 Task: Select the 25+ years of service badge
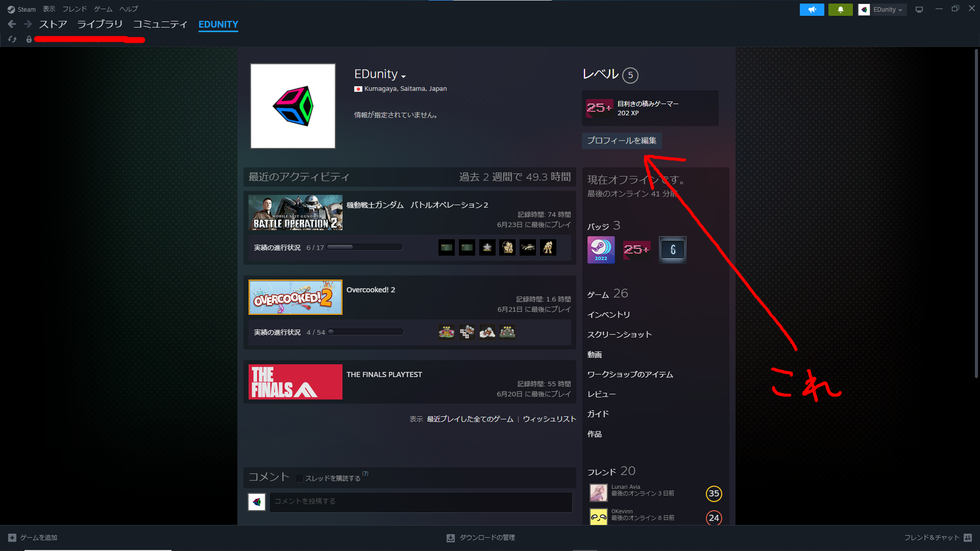coord(636,250)
